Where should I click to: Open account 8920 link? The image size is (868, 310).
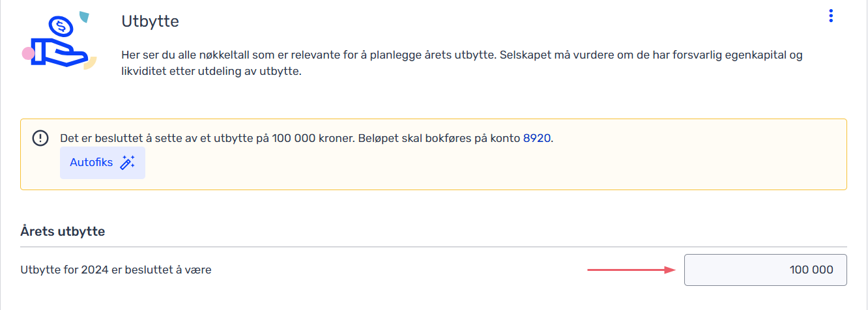[538, 138]
